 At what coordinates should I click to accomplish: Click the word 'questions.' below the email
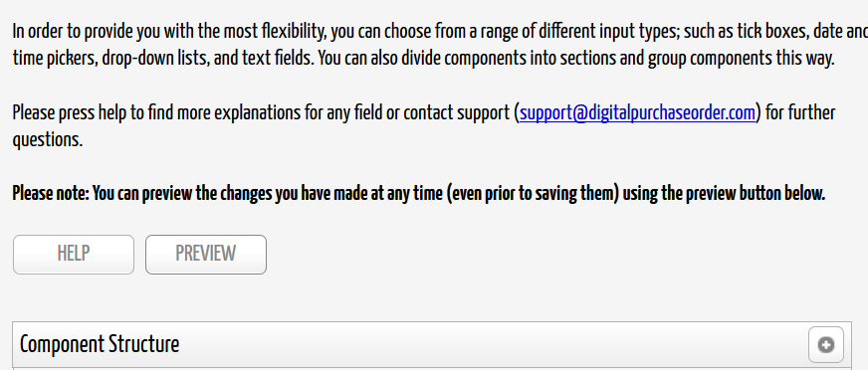click(x=48, y=140)
